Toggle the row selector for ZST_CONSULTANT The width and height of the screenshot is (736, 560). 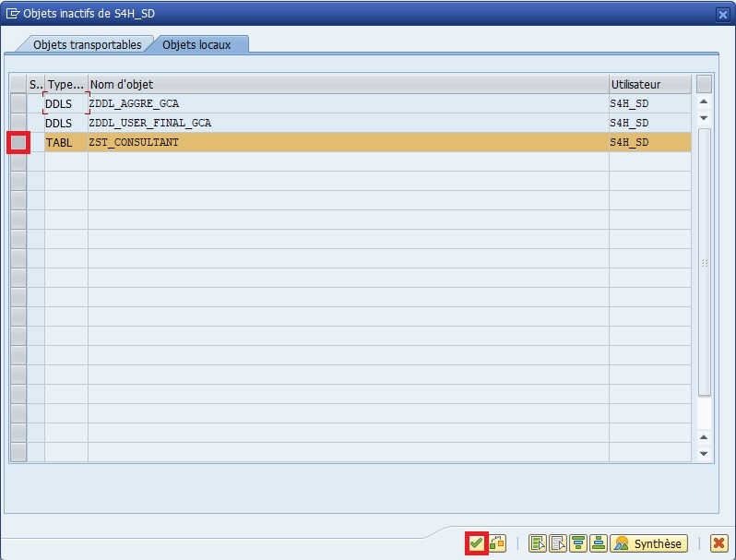[x=18, y=142]
